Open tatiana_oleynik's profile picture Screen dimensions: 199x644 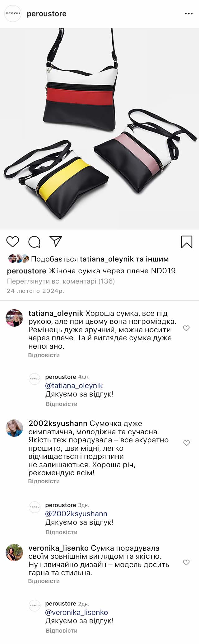[x=14, y=318]
